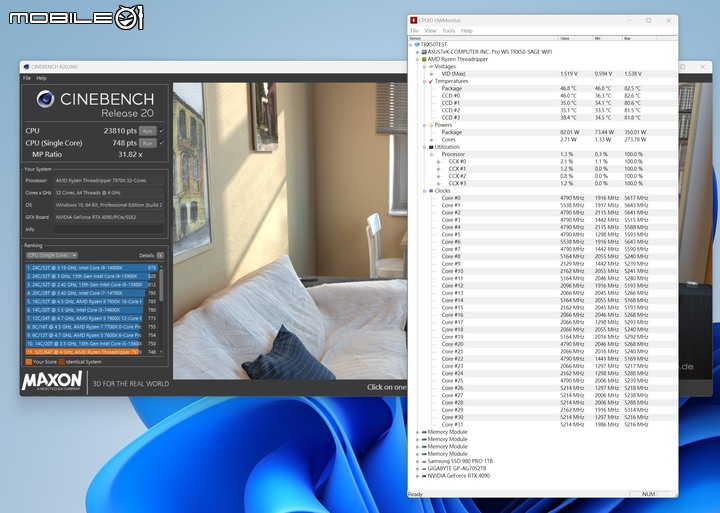Viewport: 720px width, 513px height.
Task: Select ranking entry AMD Ryzen 7 7700X
Action: 91,327
